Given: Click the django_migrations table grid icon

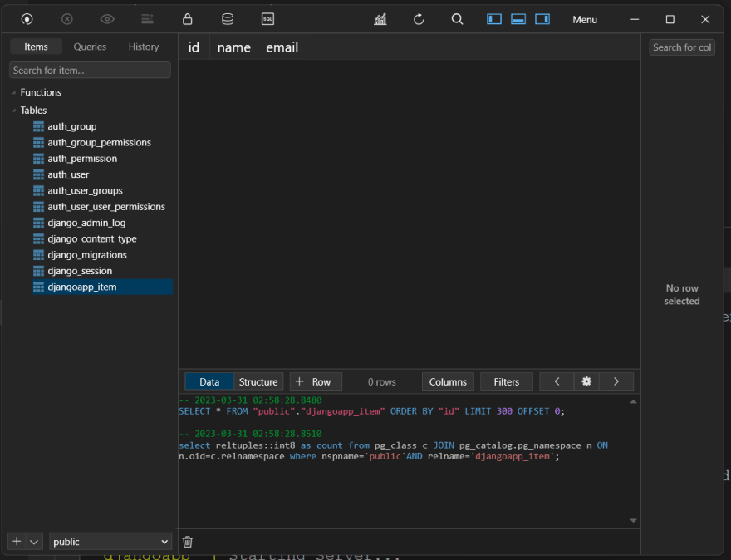Looking at the screenshot, I should coord(39,255).
